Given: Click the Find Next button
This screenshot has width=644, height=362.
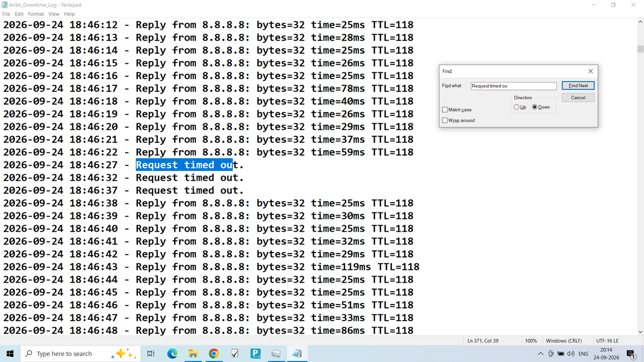Looking at the screenshot, I should pyautogui.click(x=578, y=86).
